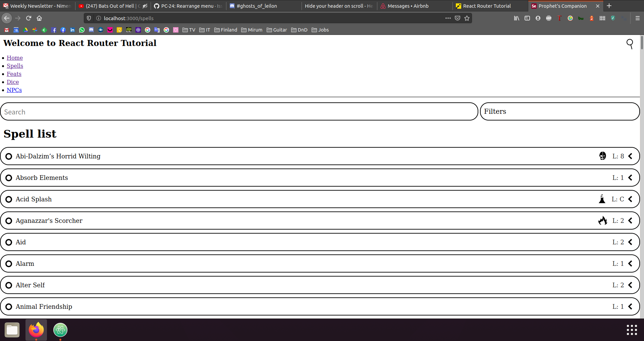Image resolution: width=644 pixels, height=341 pixels.
Task: Open the Spells navigation link
Action: (x=15, y=66)
